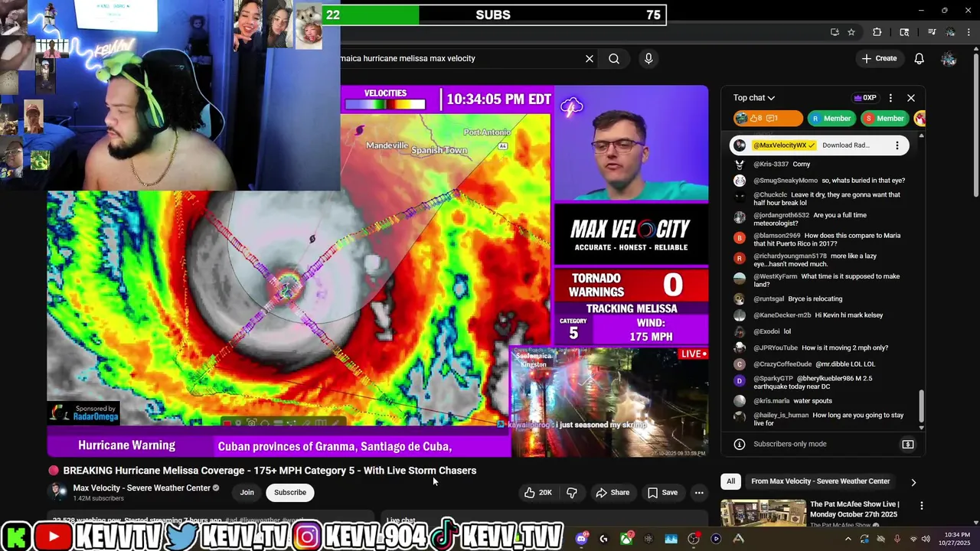This screenshot has height=551, width=980.
Task: Save the video to a playlist
Action: [663, 492]
